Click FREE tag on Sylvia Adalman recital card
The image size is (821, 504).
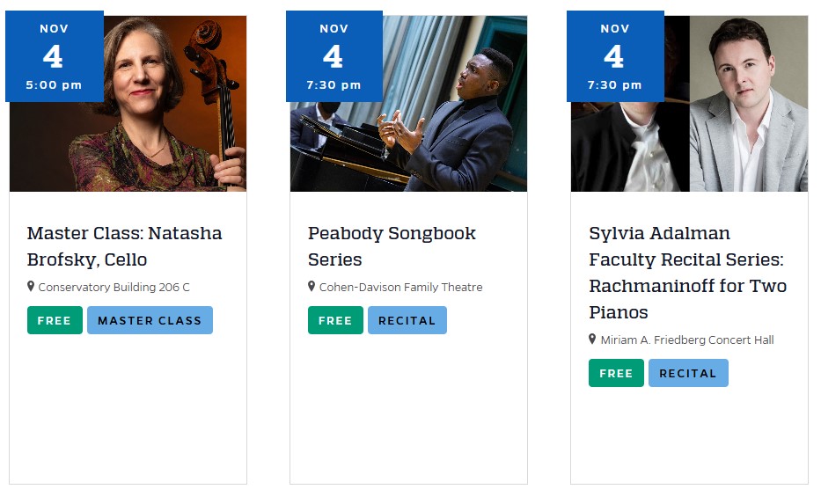pyautogui.click(x=616, y=373)
